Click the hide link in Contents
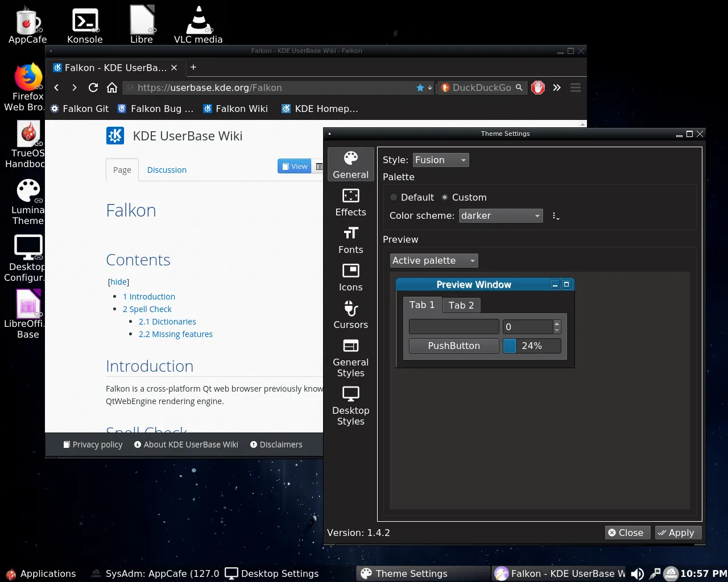This screenshot has width=728, height=582. tap(119, 282)
